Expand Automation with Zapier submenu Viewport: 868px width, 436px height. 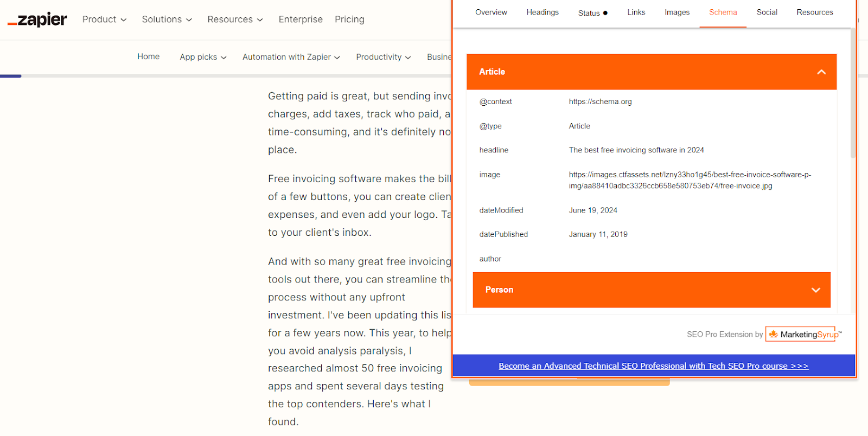click(291, 57)
